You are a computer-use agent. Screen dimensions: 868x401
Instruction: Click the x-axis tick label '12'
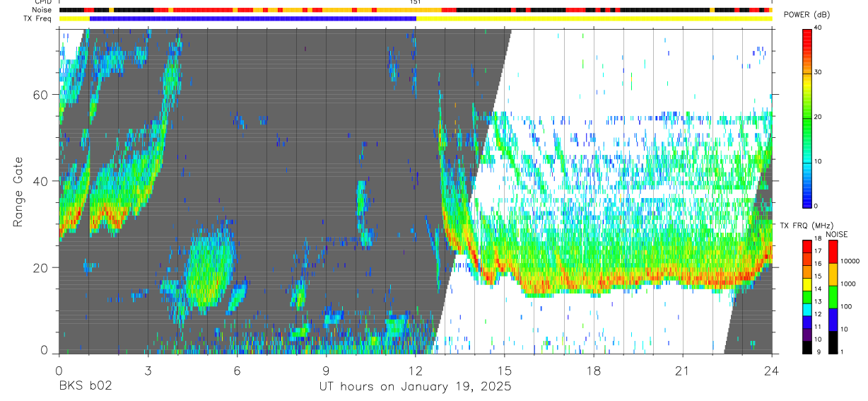416,371
